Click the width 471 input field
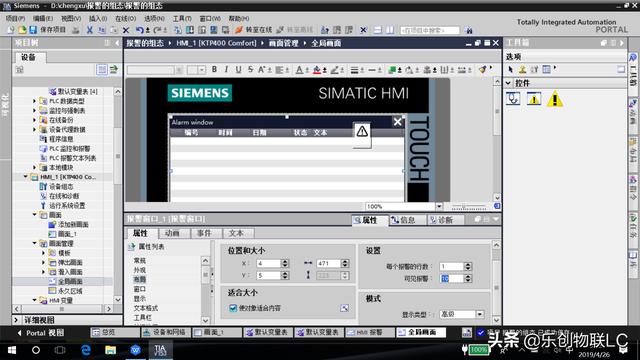The image size is (640, 360). 329,264
